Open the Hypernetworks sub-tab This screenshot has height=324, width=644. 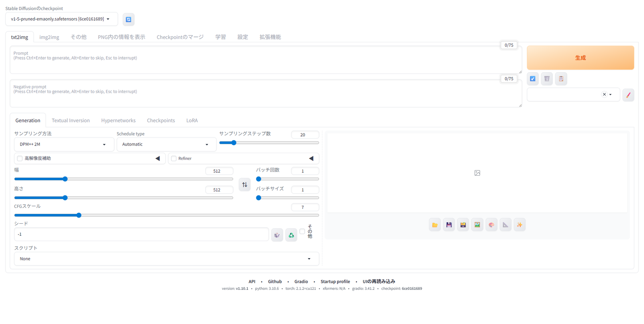coord(118,120)
